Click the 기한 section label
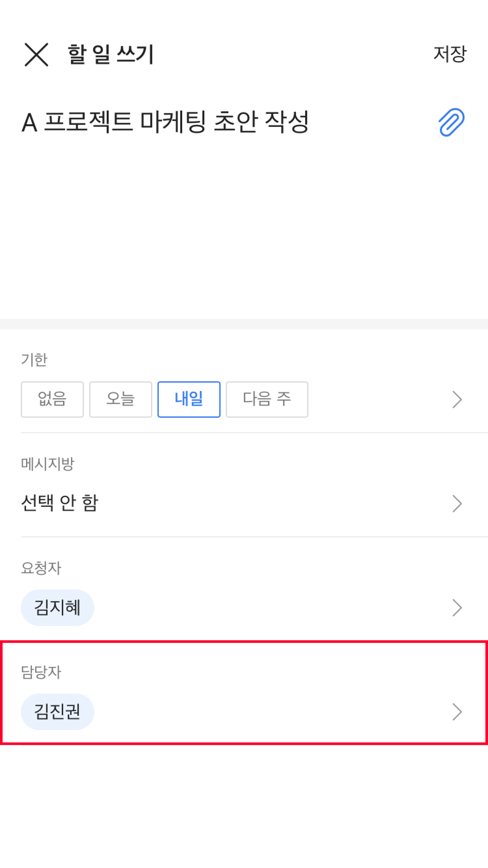The height and width of the screenshot is (868, 488). [x=34, y=360]
